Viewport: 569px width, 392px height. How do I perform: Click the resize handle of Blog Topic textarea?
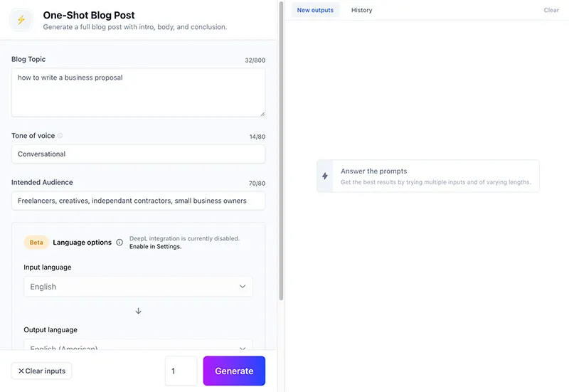pyautogui.click(x=261, y=112)
